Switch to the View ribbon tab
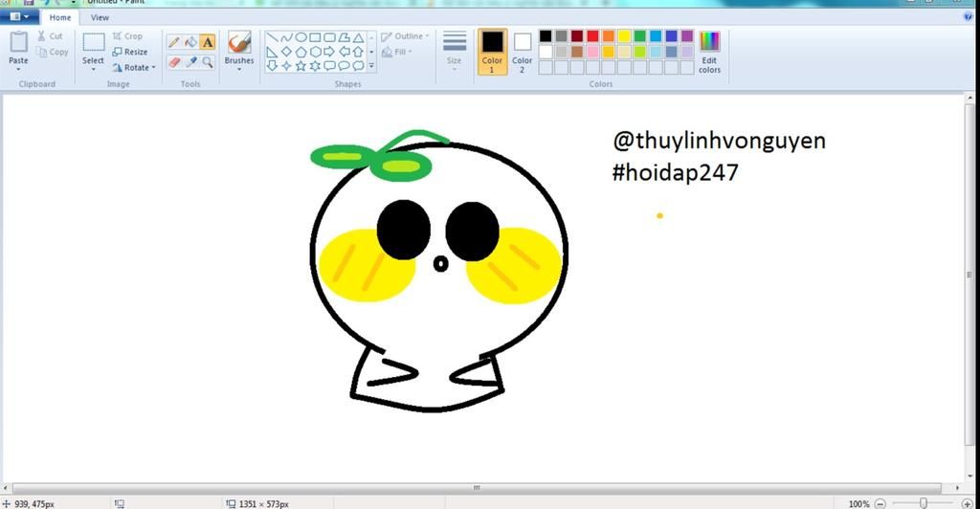 tap(100, 17)
